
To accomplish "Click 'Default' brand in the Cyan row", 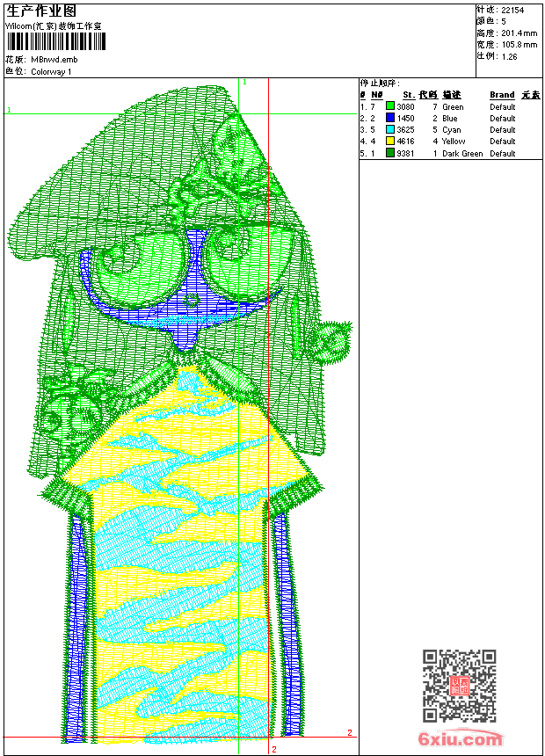I will point(503,130).
